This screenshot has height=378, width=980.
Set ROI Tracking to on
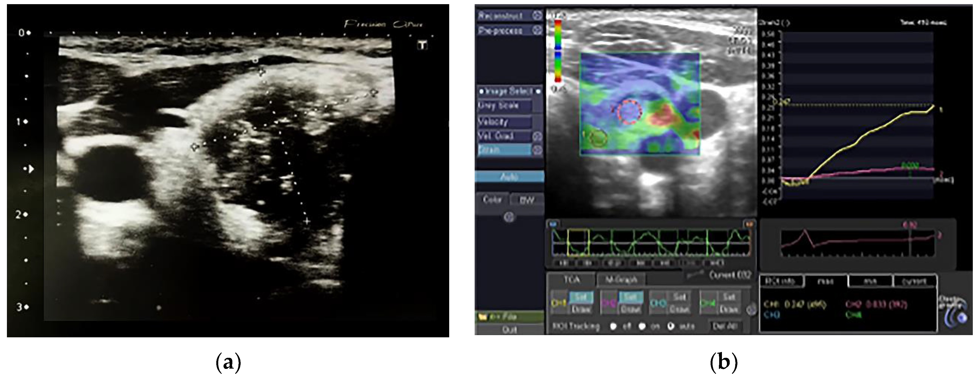pos(642,327)
